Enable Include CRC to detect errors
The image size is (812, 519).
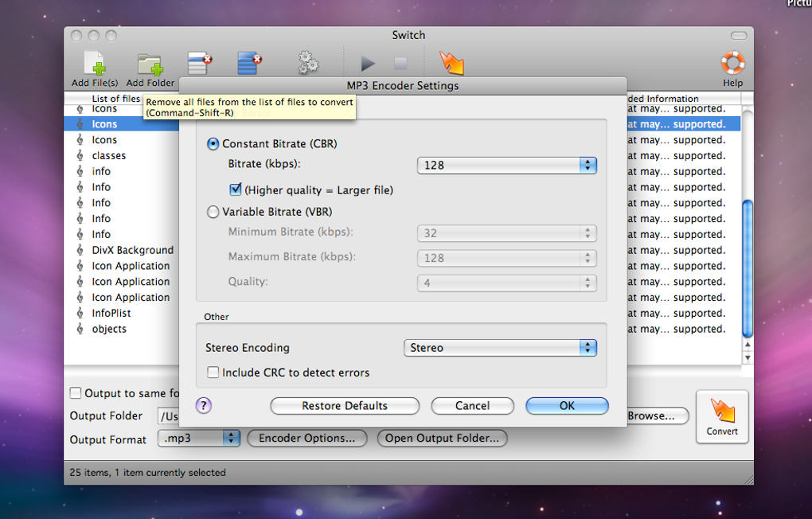coord(213,373)
